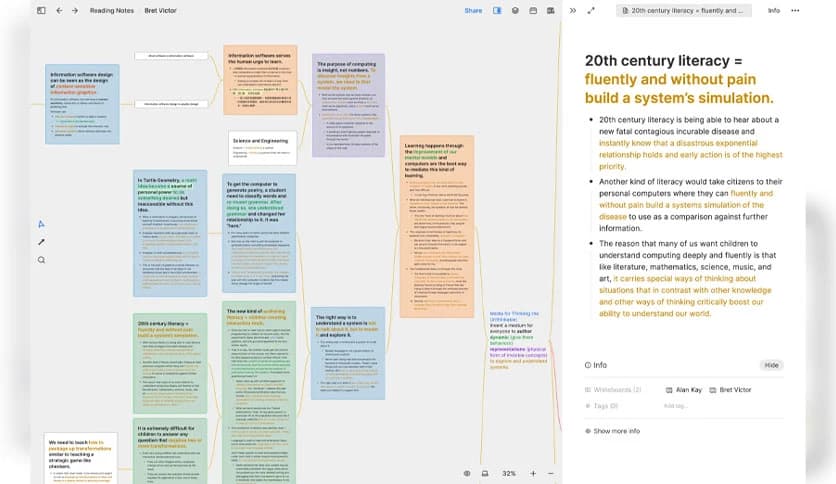Open the Reading Notes breadcrumb
The image size is (836, 484).
tap(110, 11)
